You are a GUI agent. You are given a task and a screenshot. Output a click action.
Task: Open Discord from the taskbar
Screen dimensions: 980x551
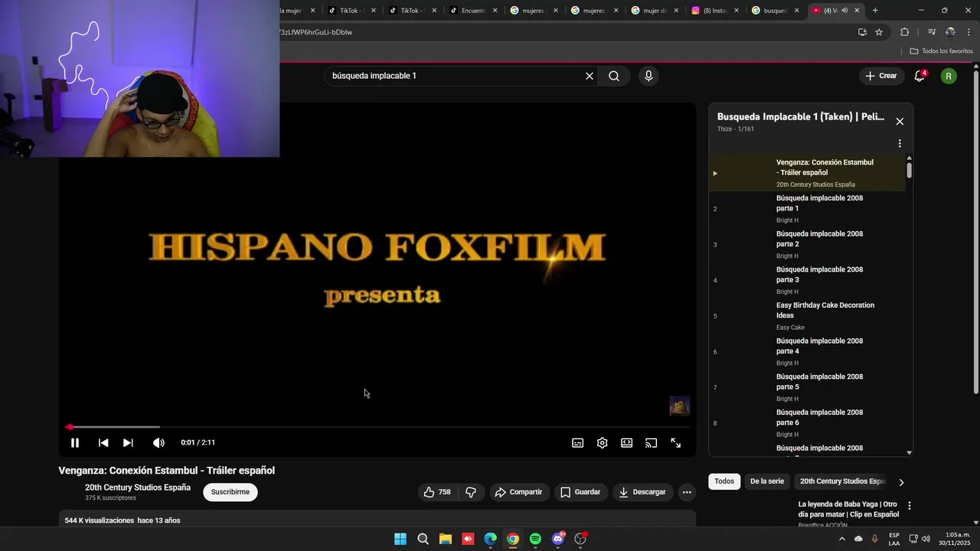[558, 539]
